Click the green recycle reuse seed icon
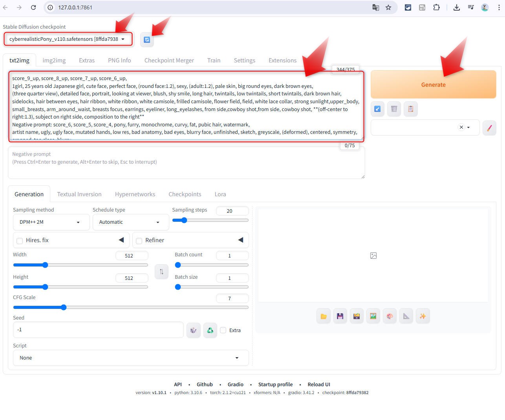Viewport: 505px width, 420px height. [x=210, y=331]
